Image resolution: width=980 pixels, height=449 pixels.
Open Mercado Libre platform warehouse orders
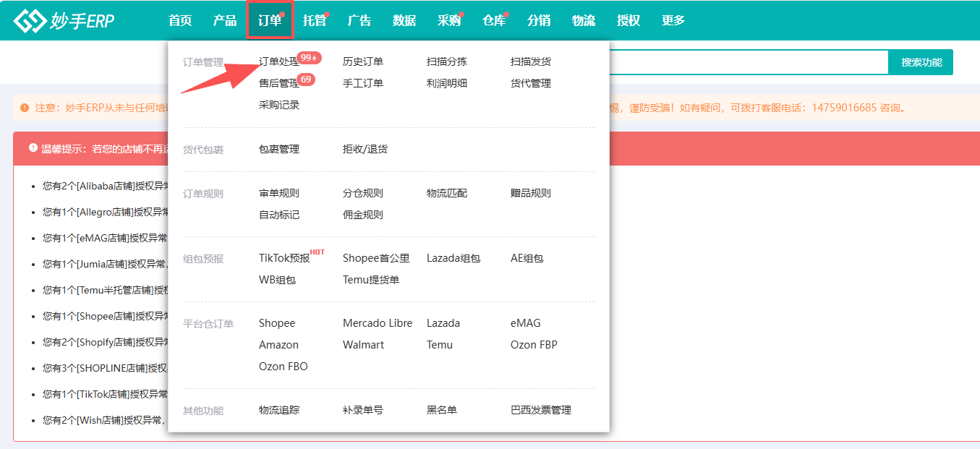point(378,324)
